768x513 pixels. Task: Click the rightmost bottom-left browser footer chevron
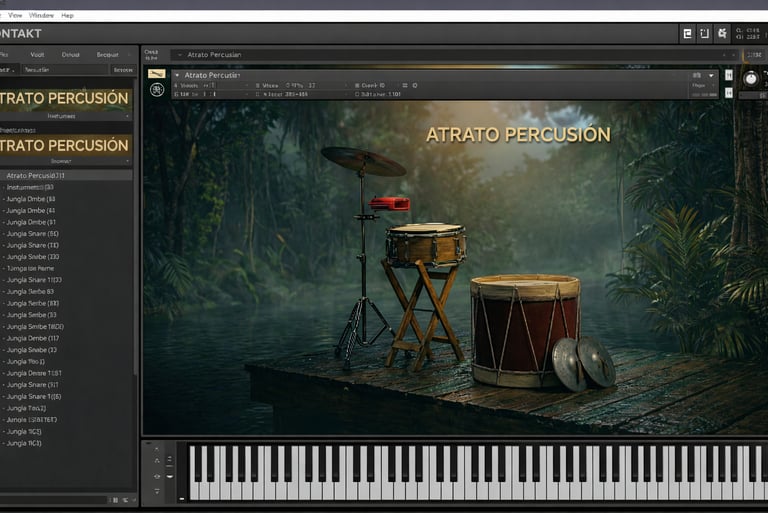[134, 500]
